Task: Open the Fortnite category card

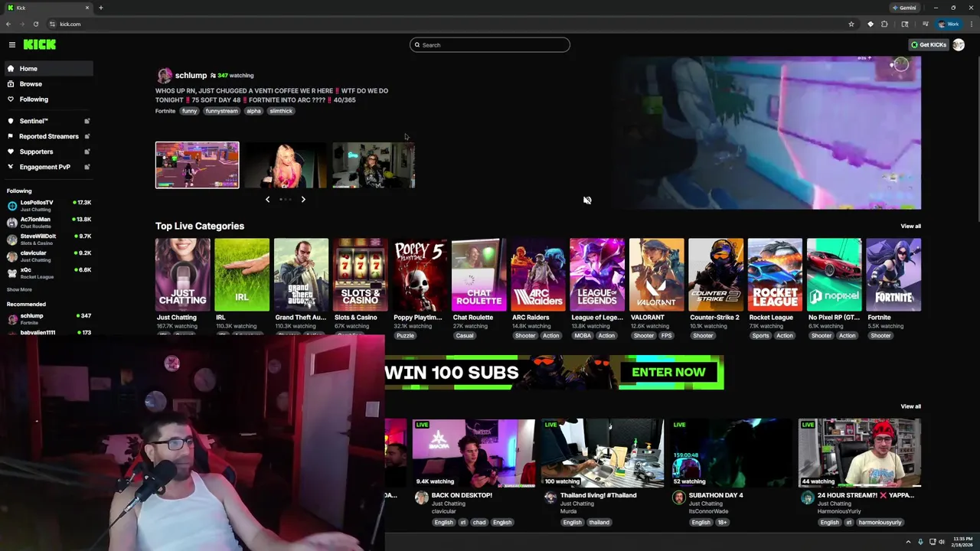Action: coord(893,275)
